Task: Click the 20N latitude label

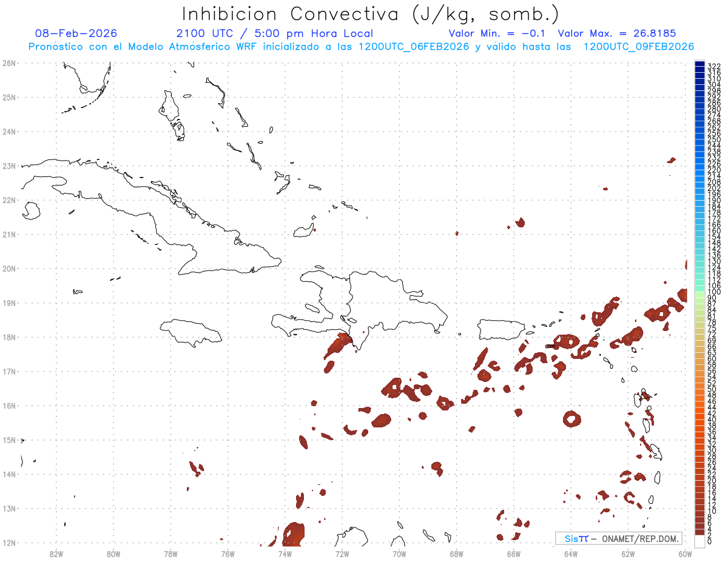Action: click(8, 269)
